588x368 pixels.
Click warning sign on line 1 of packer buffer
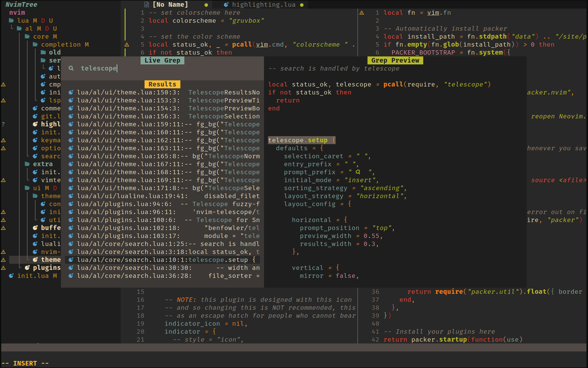pos(362,13)
